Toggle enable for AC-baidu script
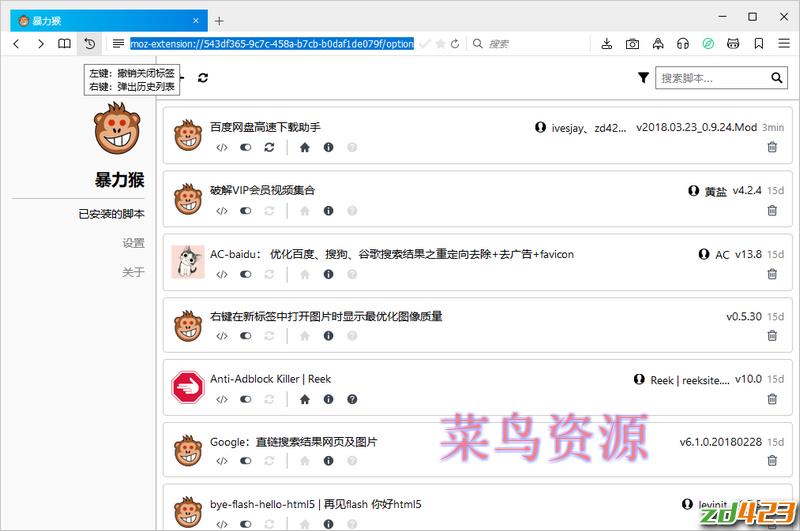This screenshot has height=531, width=800. 246,274
